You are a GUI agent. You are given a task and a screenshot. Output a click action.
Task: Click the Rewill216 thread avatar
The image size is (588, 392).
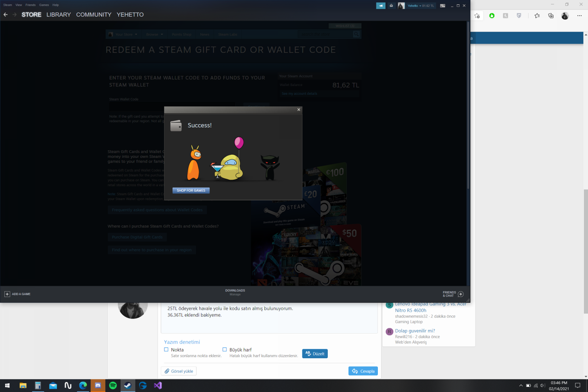[389, 331]
